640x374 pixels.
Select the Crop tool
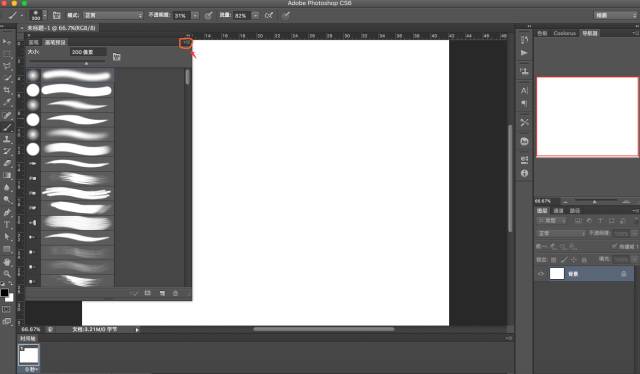[7, 90]
